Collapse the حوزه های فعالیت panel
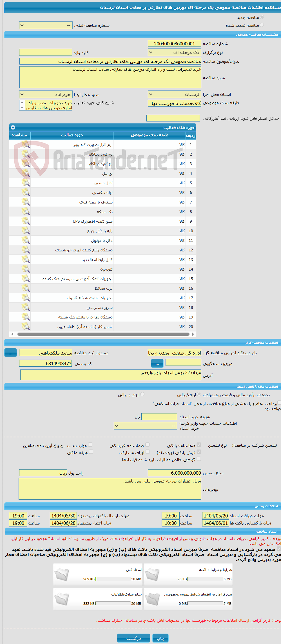Screen dimensions: 281x644 point(13,127)
